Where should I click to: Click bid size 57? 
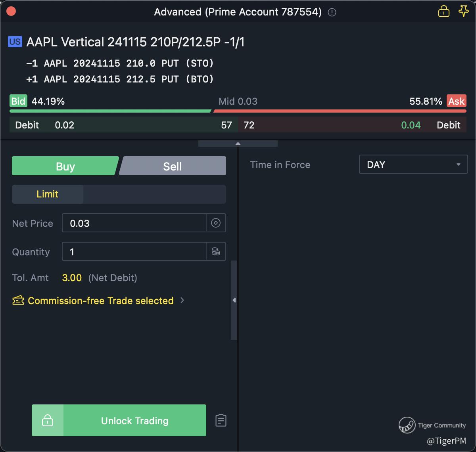(x=226, y=125)
